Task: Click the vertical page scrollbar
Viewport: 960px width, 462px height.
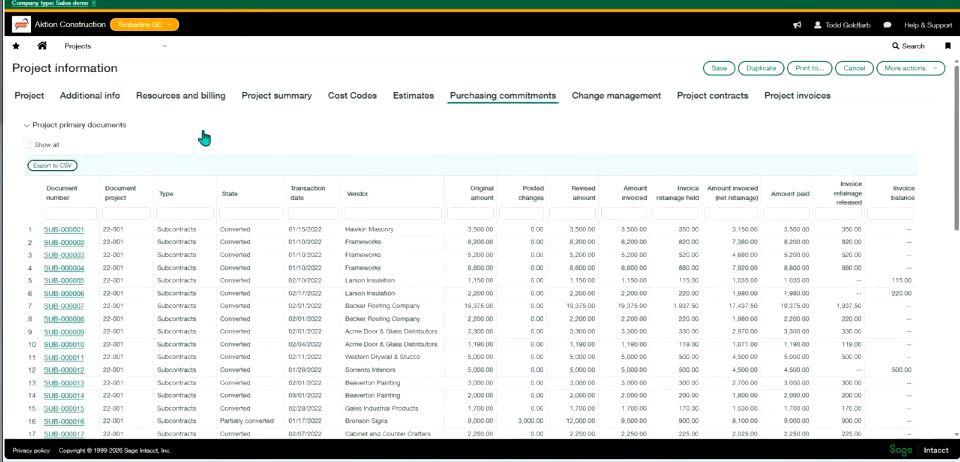Action: pos(956,148)
